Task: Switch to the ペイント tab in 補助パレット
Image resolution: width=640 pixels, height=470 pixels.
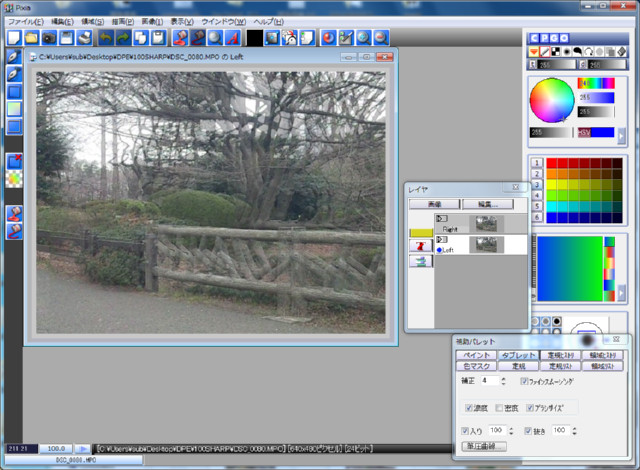Action: (x=476, y=355)
